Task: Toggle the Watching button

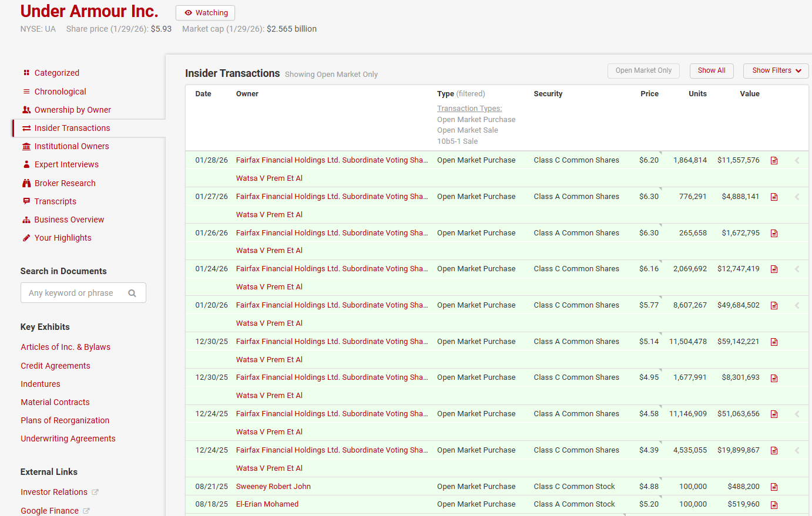Action: point(205,13)
